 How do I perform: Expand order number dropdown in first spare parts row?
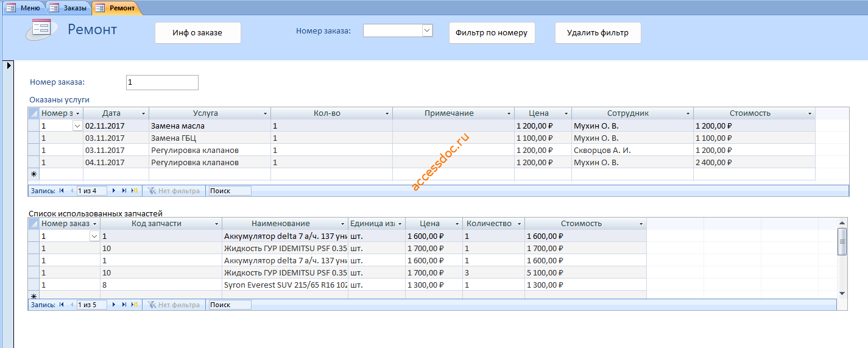coord(94,236)
